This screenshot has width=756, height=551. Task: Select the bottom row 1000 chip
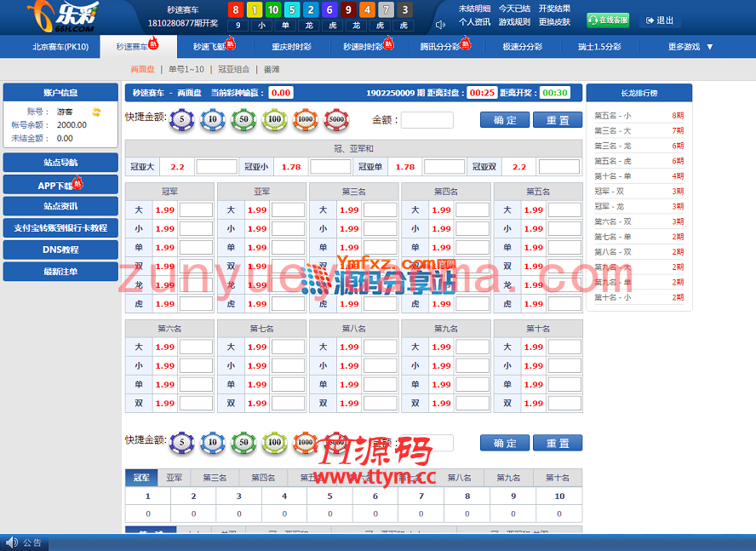305,443
